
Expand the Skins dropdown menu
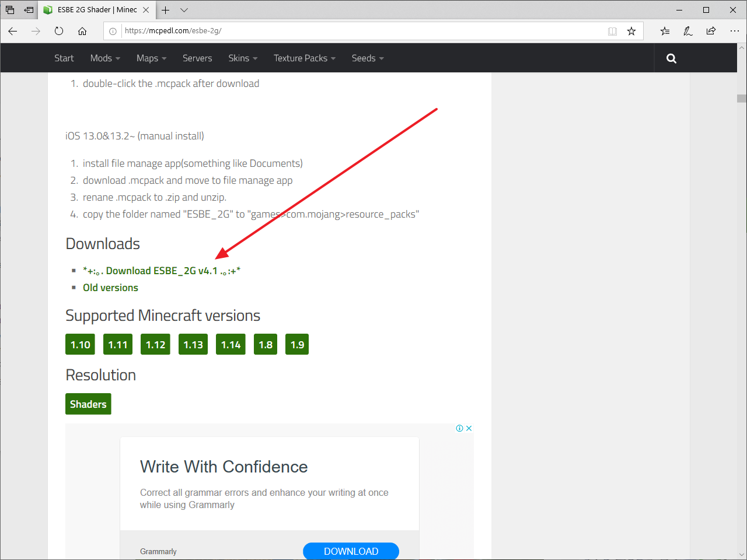243,58
